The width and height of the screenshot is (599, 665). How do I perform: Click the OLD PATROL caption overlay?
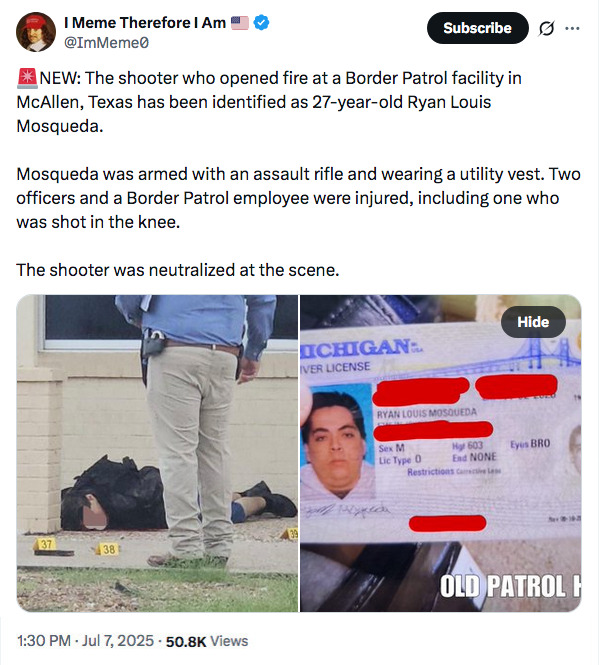coord(510,586)
